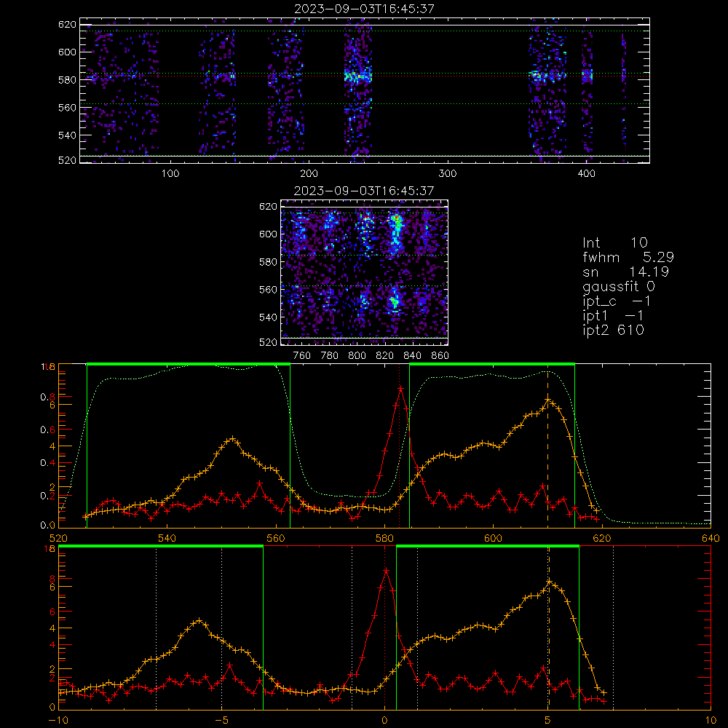Click x-axis label '580' beneath the upper profile plot
This screenshot has width=728, height=728.
[x=385, y=538]
